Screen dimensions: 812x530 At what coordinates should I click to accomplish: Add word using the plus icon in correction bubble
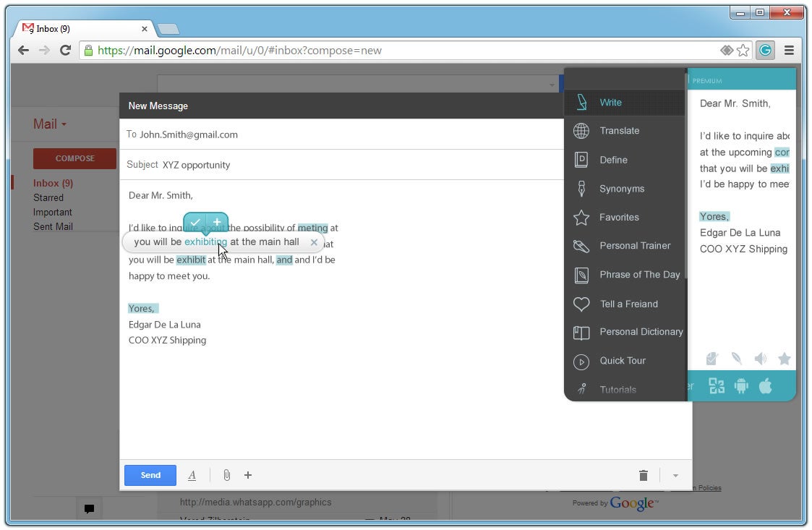point(217,222)
